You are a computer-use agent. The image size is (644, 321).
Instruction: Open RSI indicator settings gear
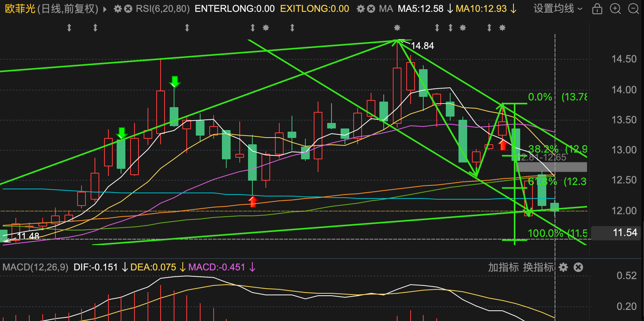[x=117, y=9]
